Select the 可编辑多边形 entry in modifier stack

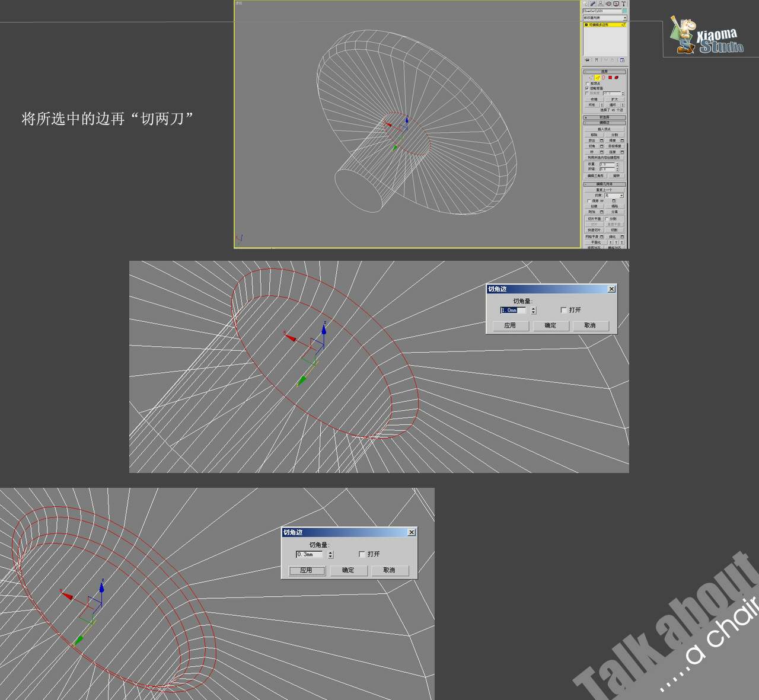(x=605, y=25)
